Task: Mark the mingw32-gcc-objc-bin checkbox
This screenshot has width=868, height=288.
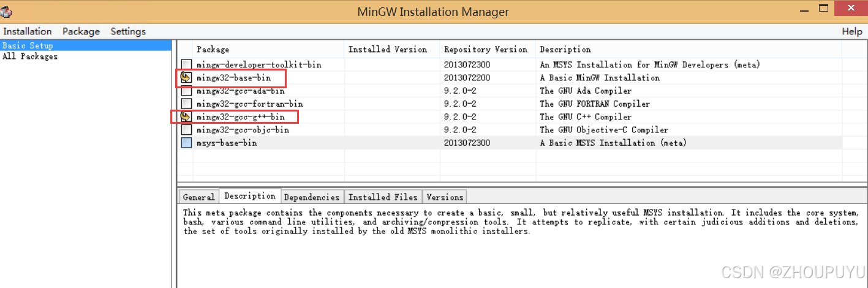Action: 186,130
